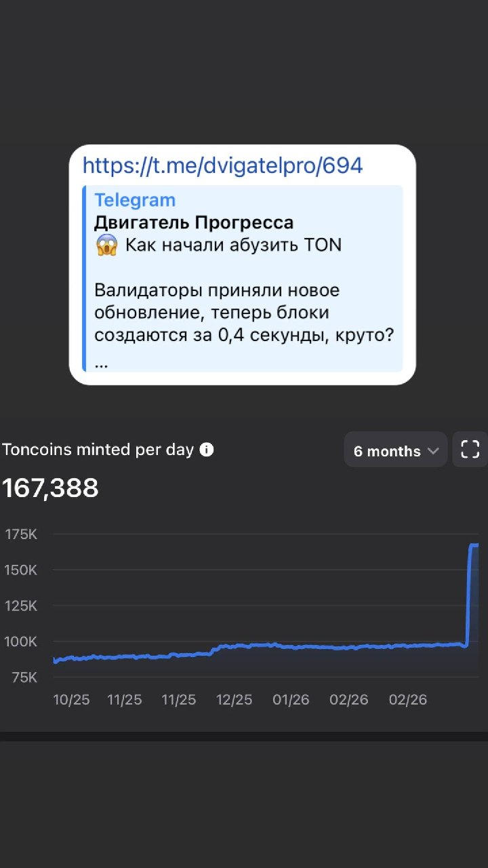Click the 100K y-axis label
Image resolution: width=488 pixels, height=868 pixels.
(x=21, y=642)
